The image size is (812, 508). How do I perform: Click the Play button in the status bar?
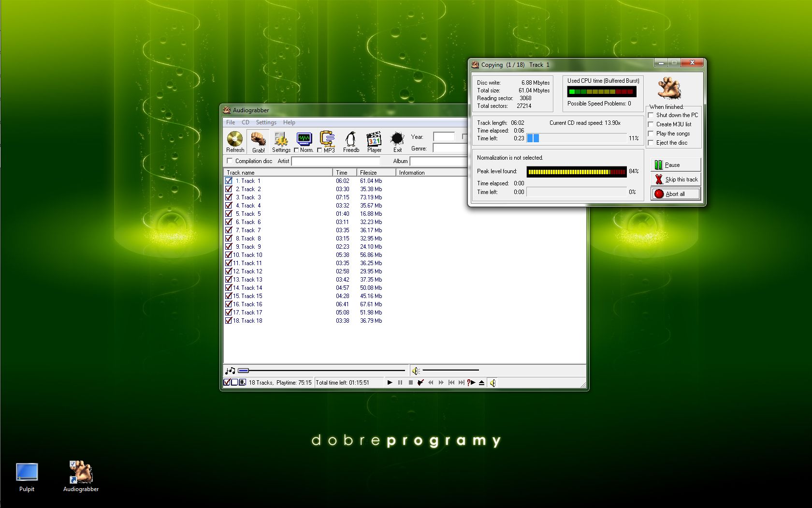(x=390, y=383)
